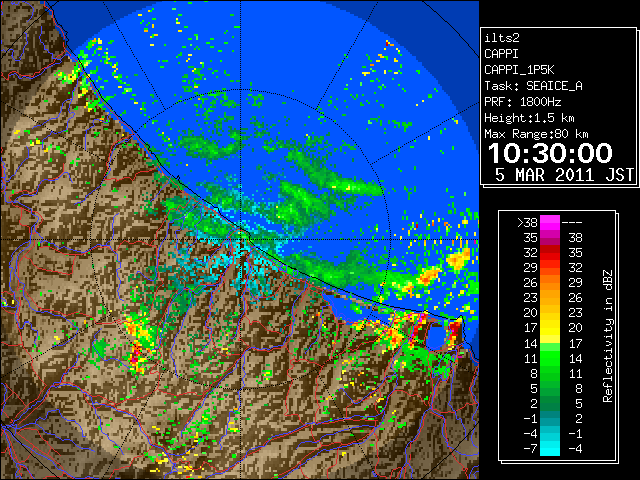Click 'Max Range:80 km' text

[536, 134]
